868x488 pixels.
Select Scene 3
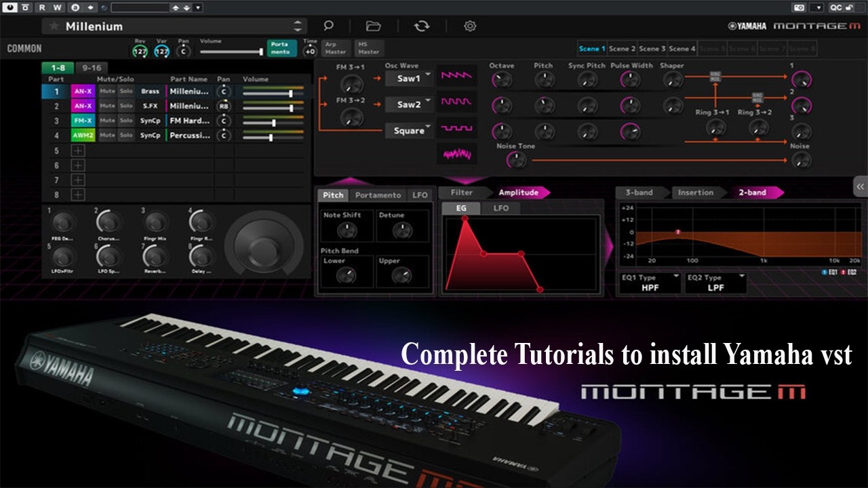652,49
